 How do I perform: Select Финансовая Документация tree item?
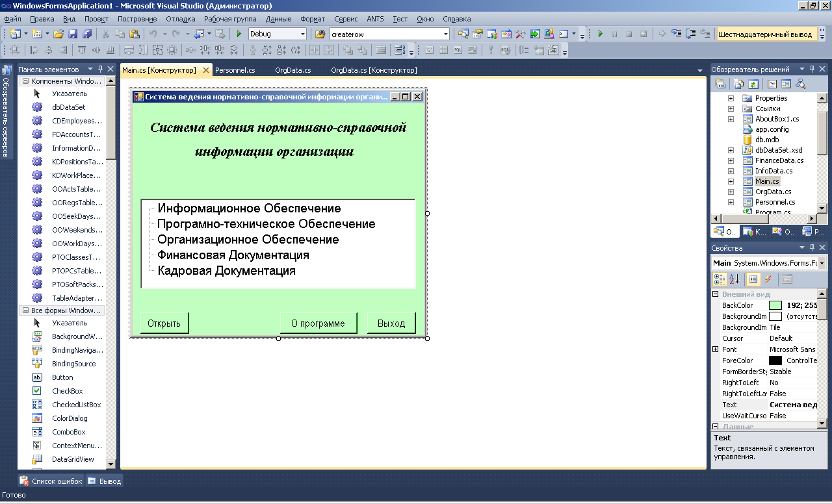(233, 255)
